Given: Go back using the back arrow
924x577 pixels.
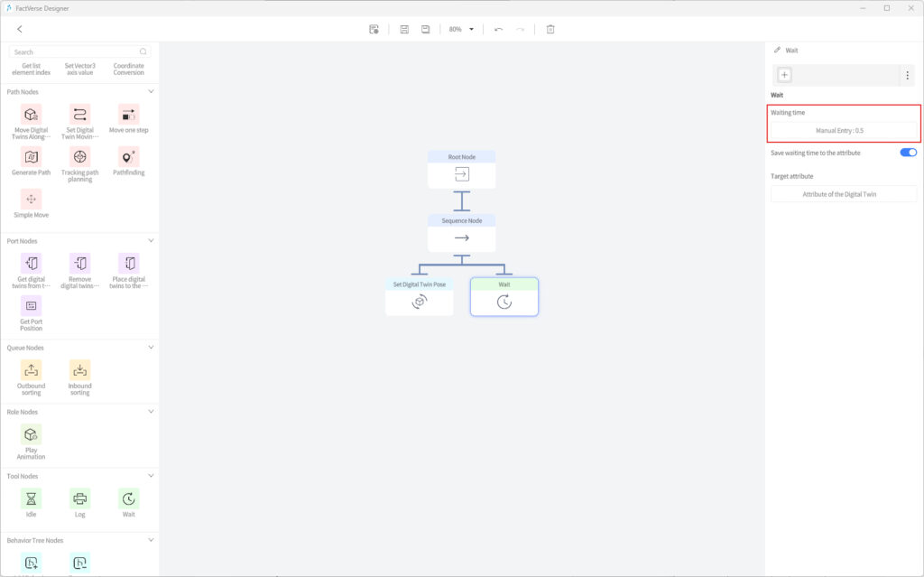Looking at the screenshot, I should 20,29.
